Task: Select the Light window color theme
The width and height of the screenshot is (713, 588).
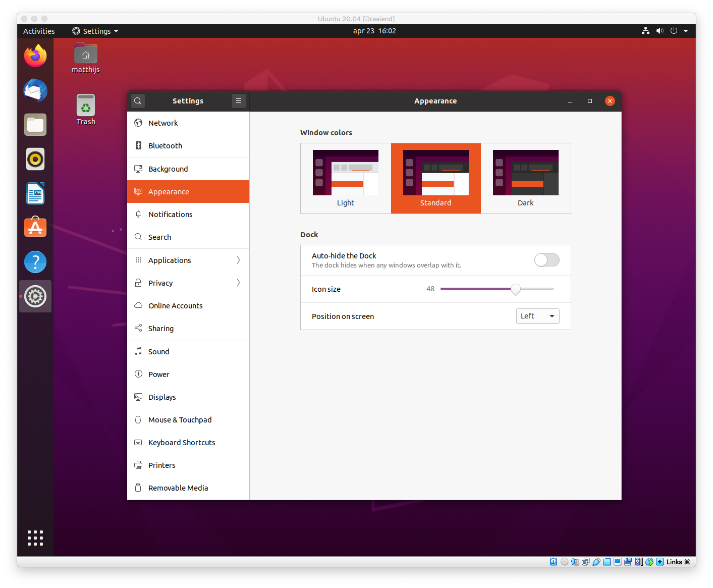Action: click(x=346, y=178)
